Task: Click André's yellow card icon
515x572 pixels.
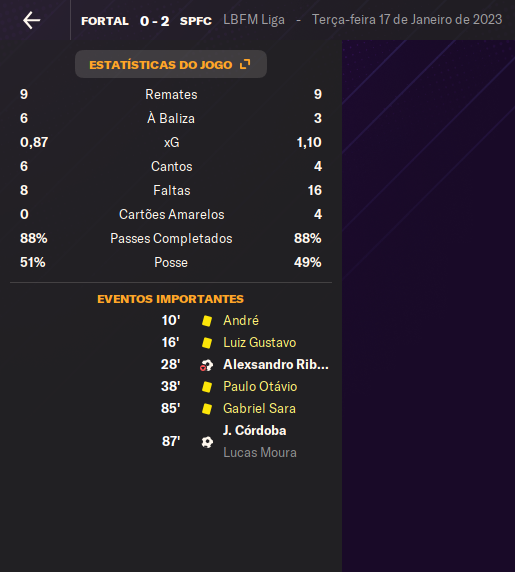Action: point(207,321)
